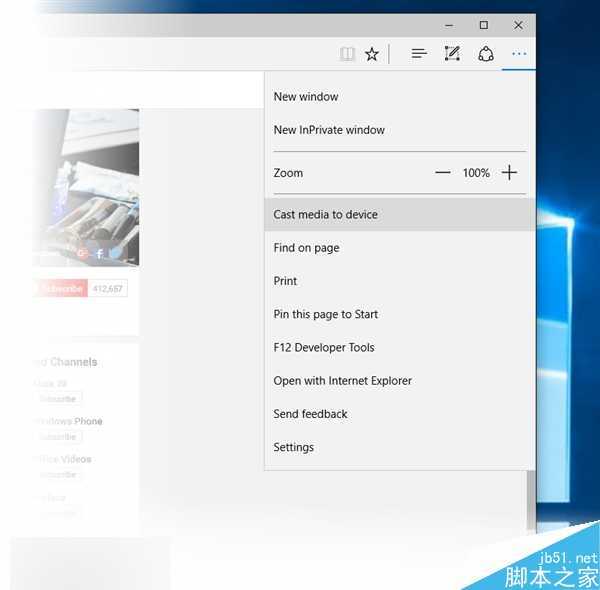Open a New InPrivate window
Viewport: 600px width, 590px height.
click(x=399, y=130)
